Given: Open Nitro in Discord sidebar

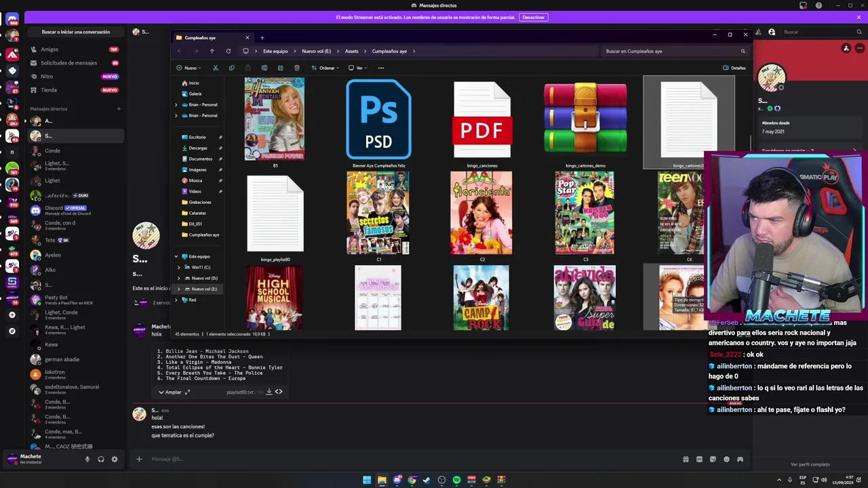Looking at the screenshot, I should pos(75,76).
